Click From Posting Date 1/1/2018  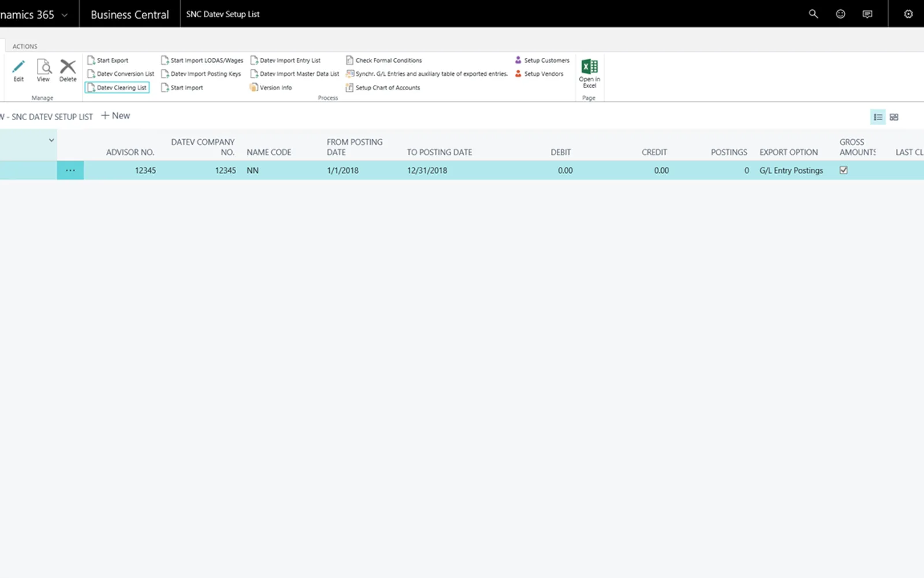point(342,171)
